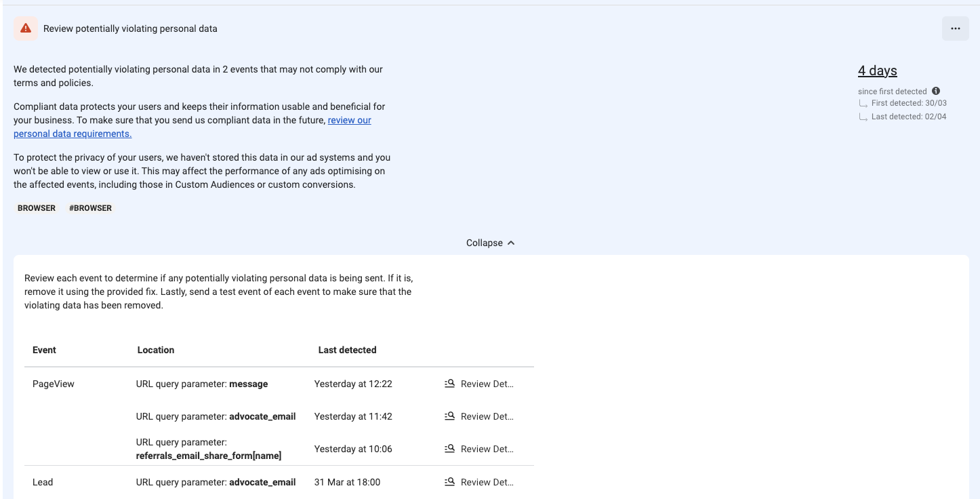This screenshot has height=499, width=980.
Task: Select the #BROWSER tag
Action: coord(90,207)
